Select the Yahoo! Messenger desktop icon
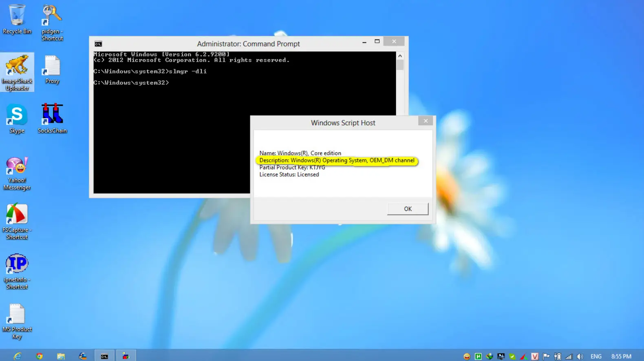 17,174
